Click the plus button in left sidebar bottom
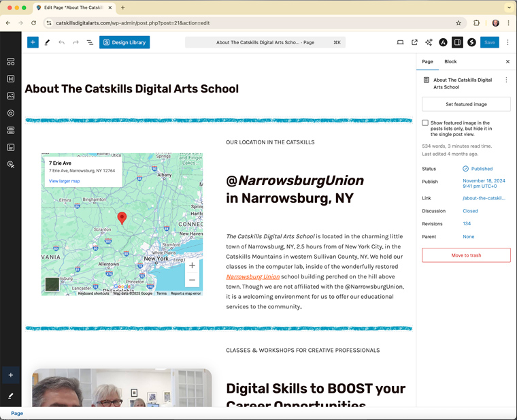This screenshot has height=420, width=517. click(11, 375)
